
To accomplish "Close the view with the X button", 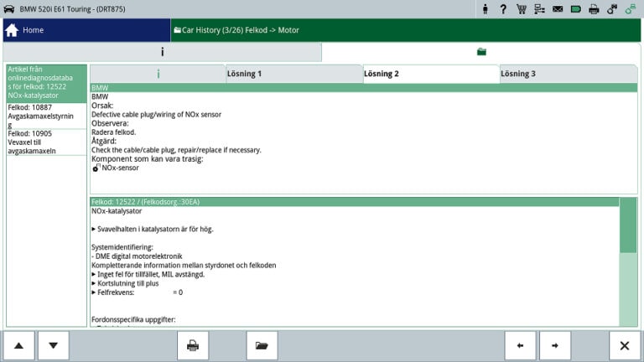I will coord(624,345).
